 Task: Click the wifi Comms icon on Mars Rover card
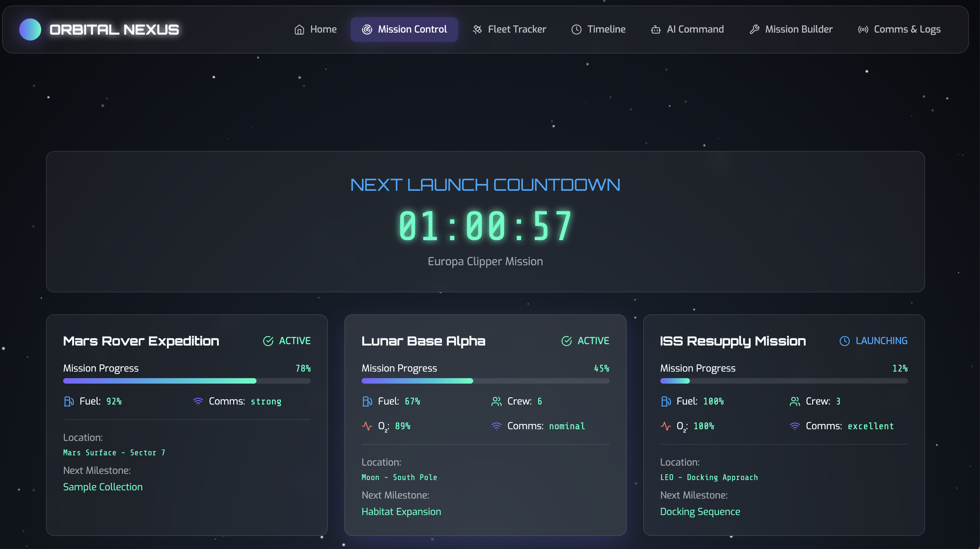[x=198, y=401]
